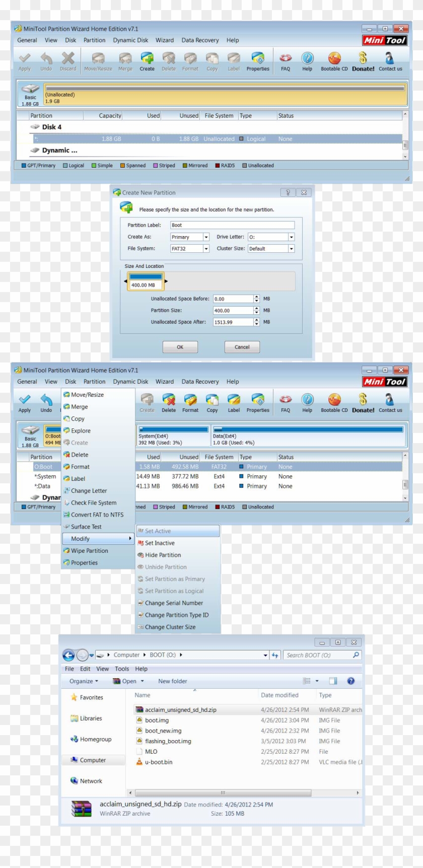This screenshot has height=868, width=423.
Task: Open the Drive Letter dropdown
Action: [x=291, y=237]
